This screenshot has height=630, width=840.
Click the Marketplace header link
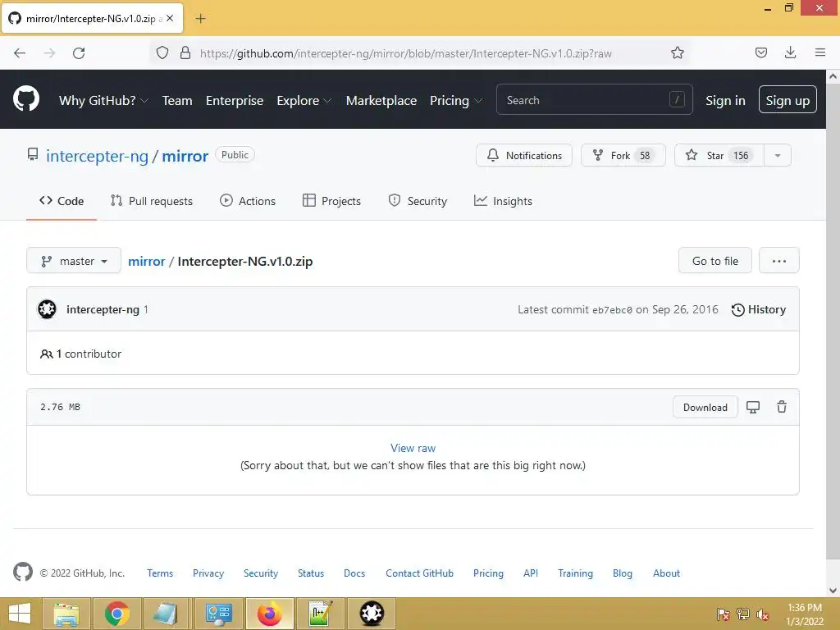pos(381,100)
